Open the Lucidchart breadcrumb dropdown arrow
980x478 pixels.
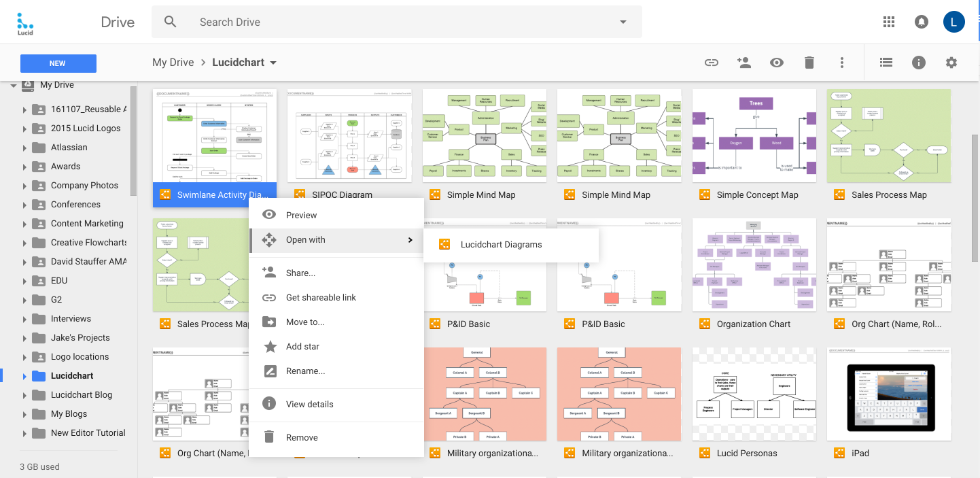pyautogui.click(x=274, y=62)
